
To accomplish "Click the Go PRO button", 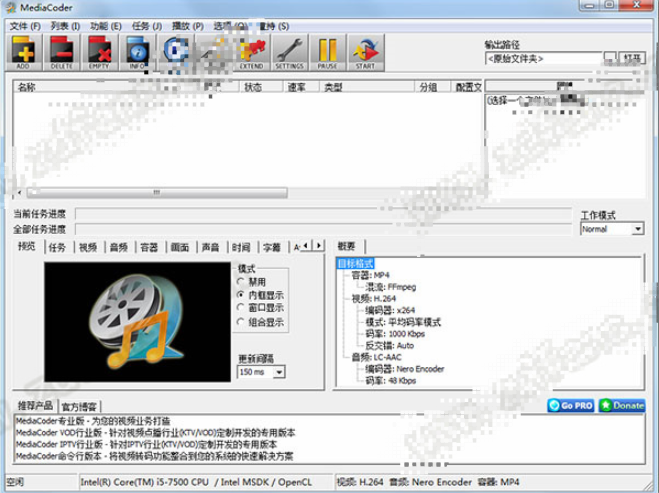I will (x=571, y=406).
